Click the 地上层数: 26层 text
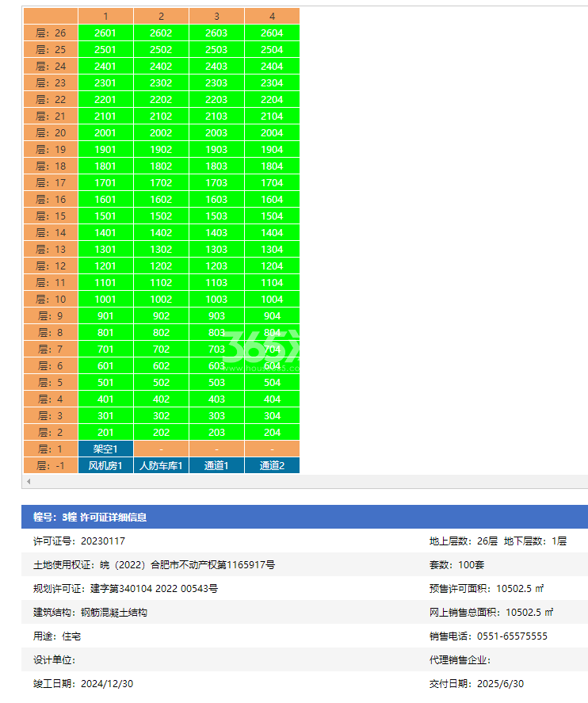 pos(464,541)
